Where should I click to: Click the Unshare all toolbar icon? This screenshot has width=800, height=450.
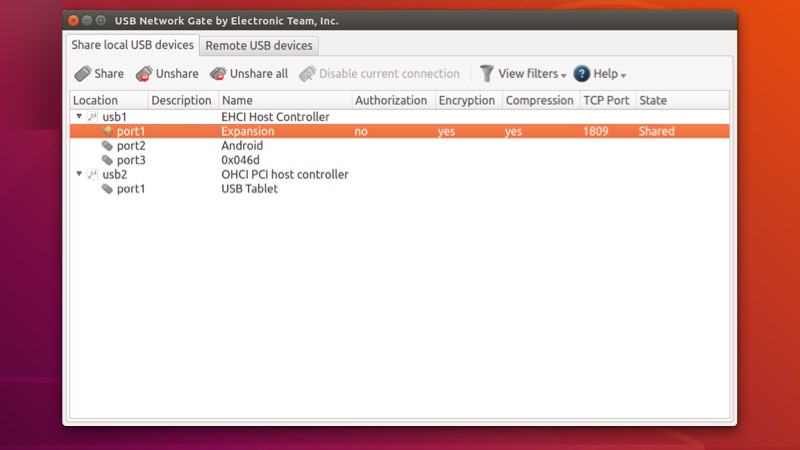click(x=218, y=73)
